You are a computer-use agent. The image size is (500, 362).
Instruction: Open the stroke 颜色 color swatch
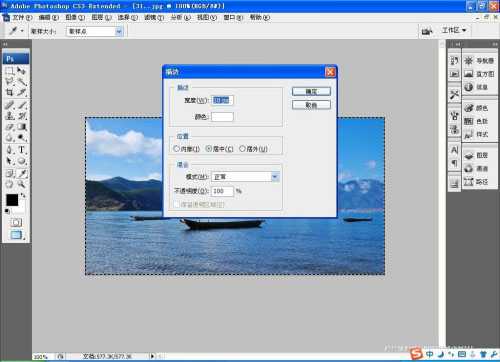[222, 117]
